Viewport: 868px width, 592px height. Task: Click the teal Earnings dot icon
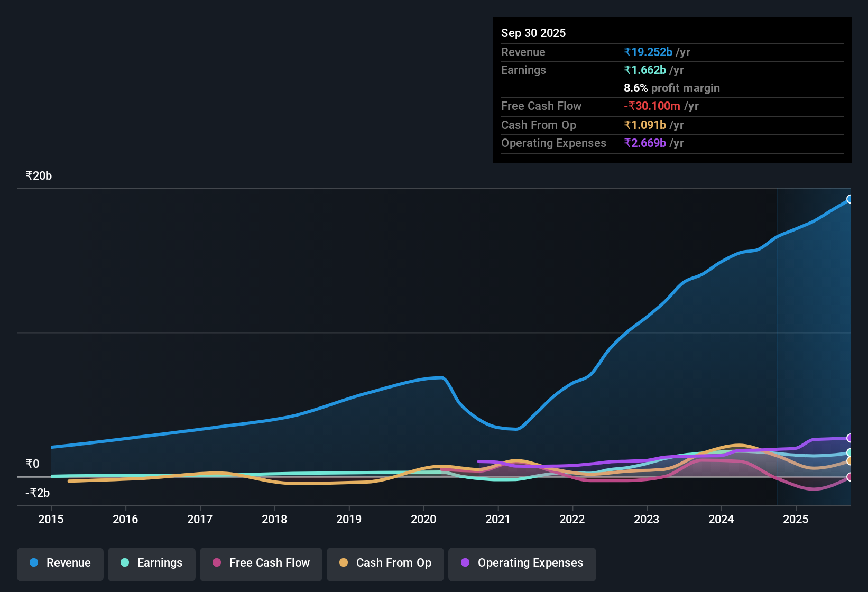pos(125,562)
